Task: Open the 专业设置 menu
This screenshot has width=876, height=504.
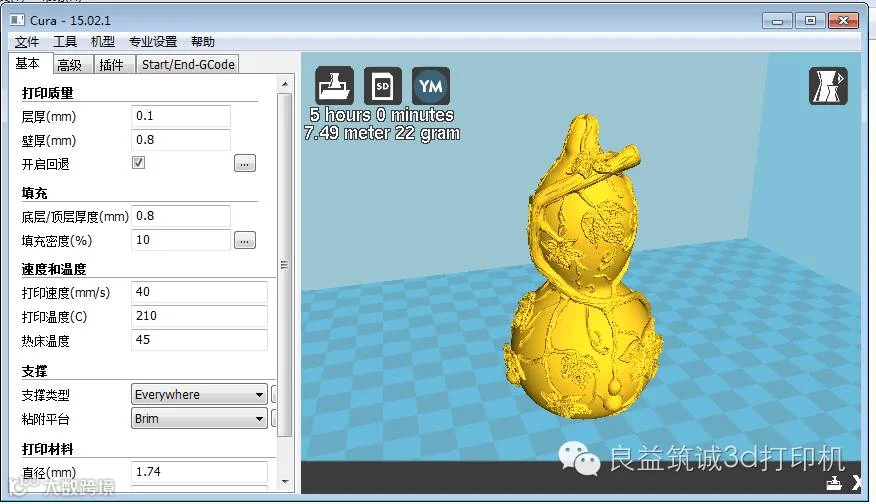Action: coord(153,42)
